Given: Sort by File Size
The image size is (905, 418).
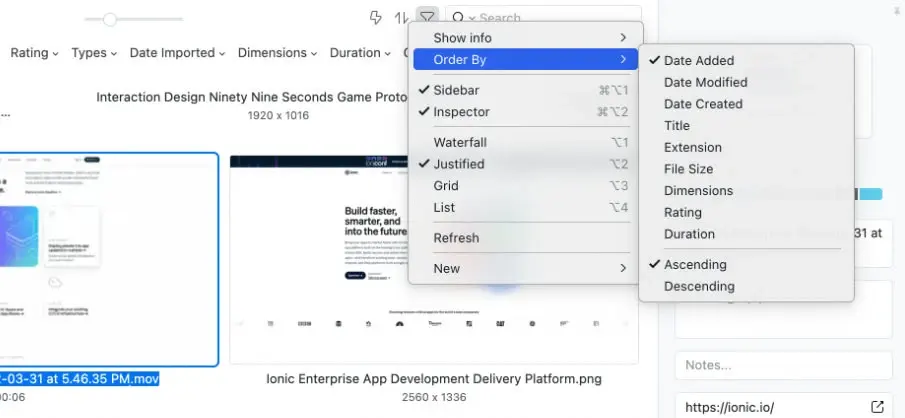Looking at the screenshot, I should point(688,169).
